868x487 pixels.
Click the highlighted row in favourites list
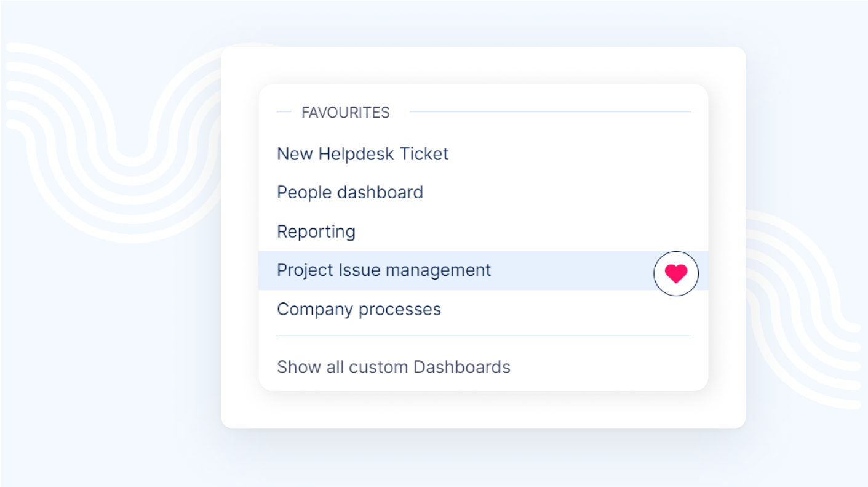(455, 270)
